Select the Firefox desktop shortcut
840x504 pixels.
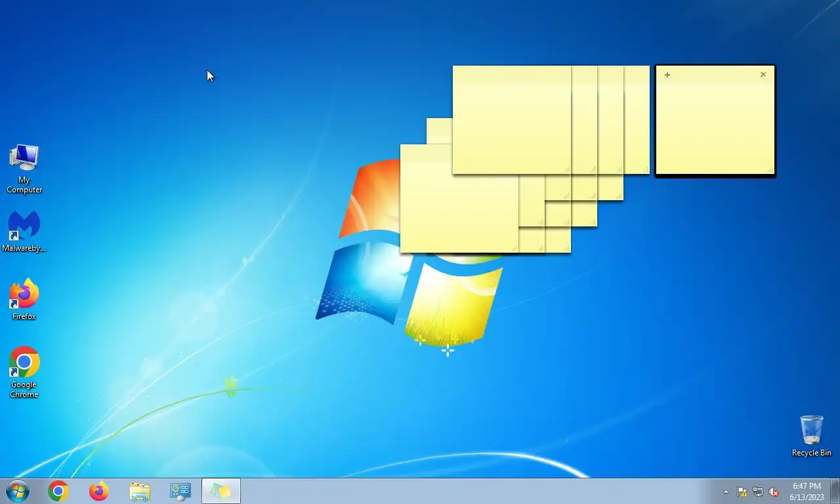pyautogui.click(x=24, y=299)
